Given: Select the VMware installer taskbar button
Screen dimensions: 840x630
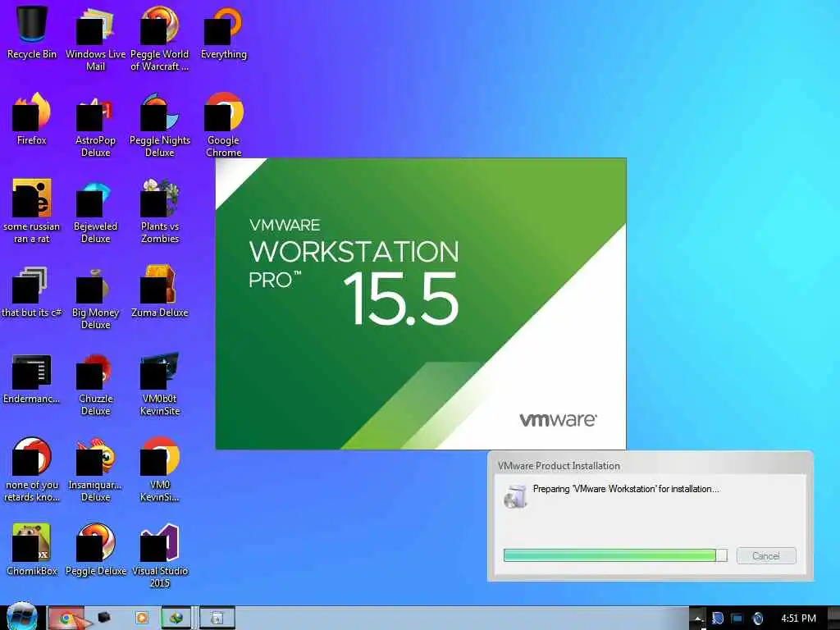Looking at the screenshot, I should coord(217,619).
